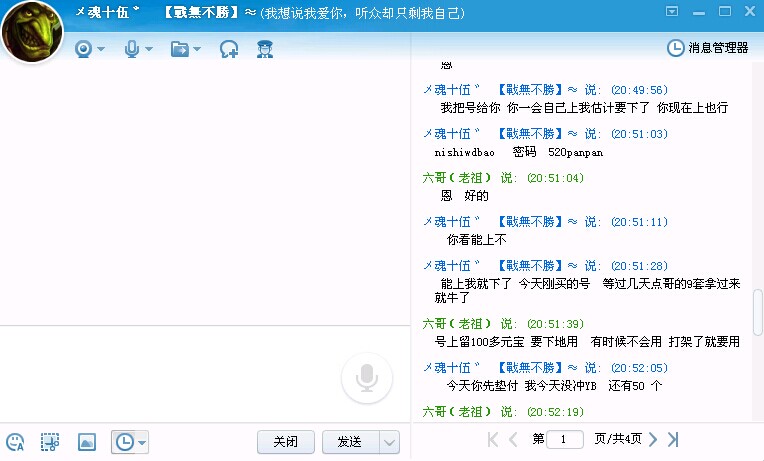764x461 pixels.
Task: Expand the video call options arrow
Action: click(102, 49)
